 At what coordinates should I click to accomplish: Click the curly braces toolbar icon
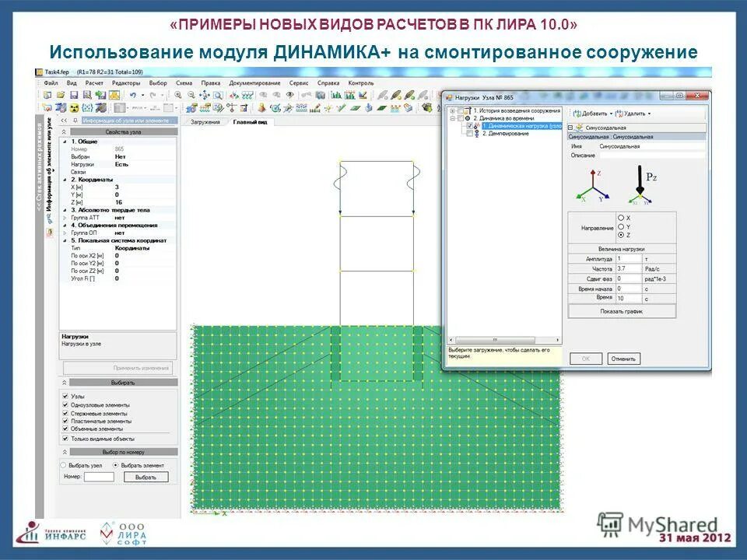87,108
